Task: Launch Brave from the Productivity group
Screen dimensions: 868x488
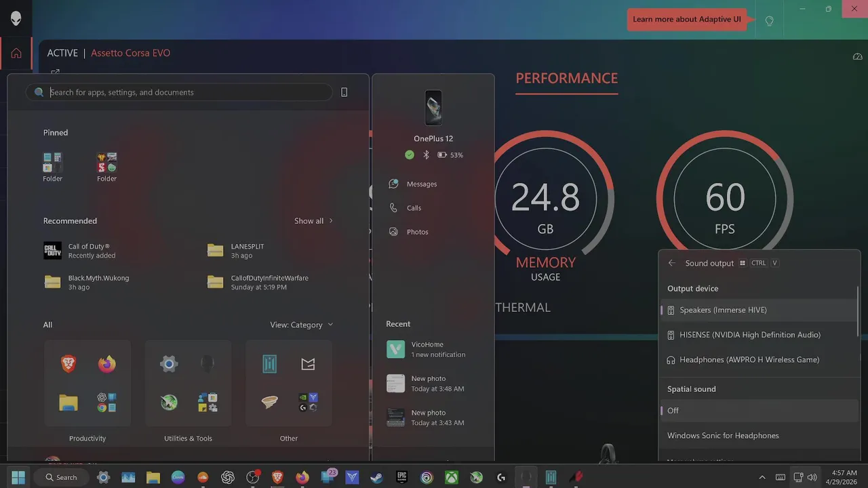Action: pos(68,365)
